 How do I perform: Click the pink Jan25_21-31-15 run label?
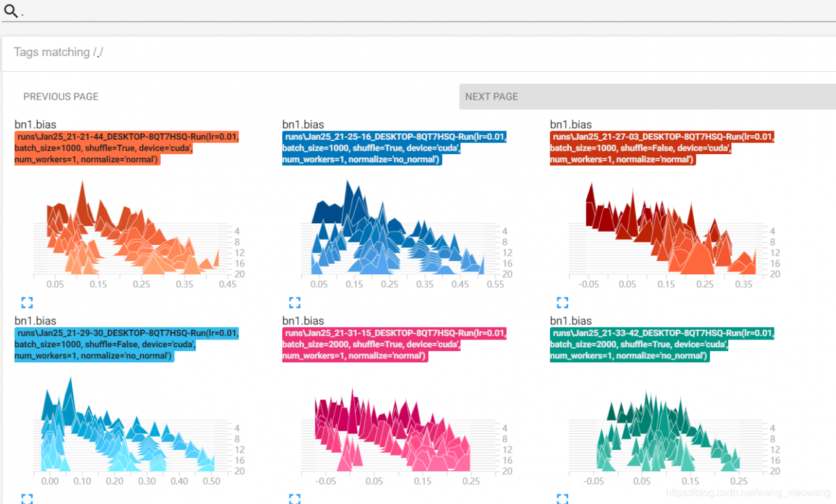click(x=394, y=345)
